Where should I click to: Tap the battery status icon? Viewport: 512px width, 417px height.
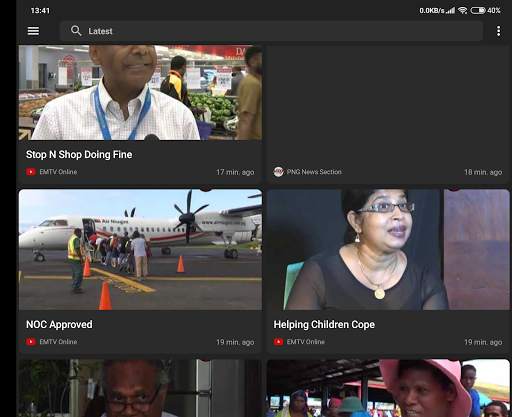pos(478,10)
